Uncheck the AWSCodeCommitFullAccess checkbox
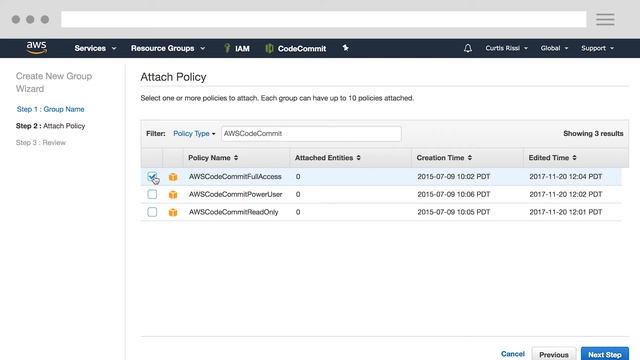640x360 pixels. [152, 176]
